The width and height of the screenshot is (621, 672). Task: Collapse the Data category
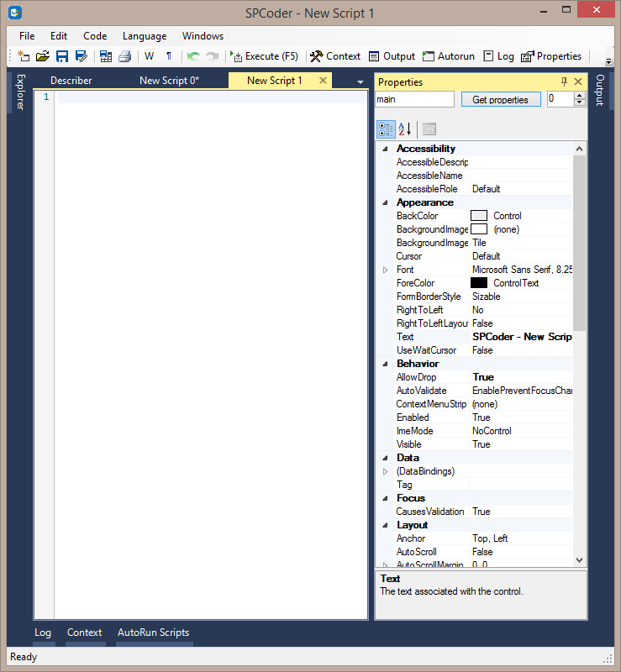385,458
